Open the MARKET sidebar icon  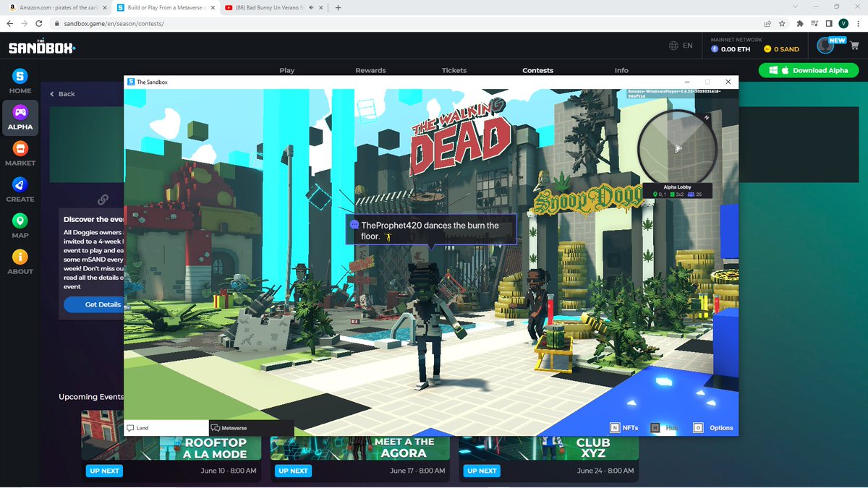[20, 148]
